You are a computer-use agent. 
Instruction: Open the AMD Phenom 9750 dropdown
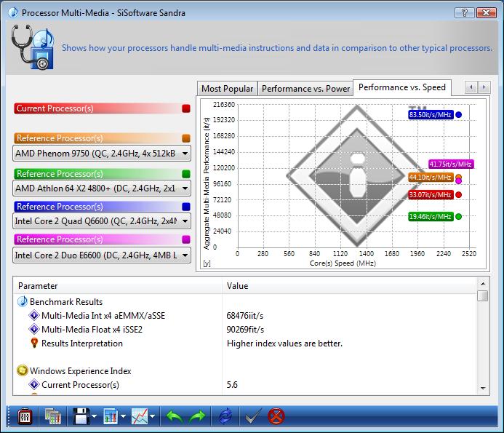102,154
